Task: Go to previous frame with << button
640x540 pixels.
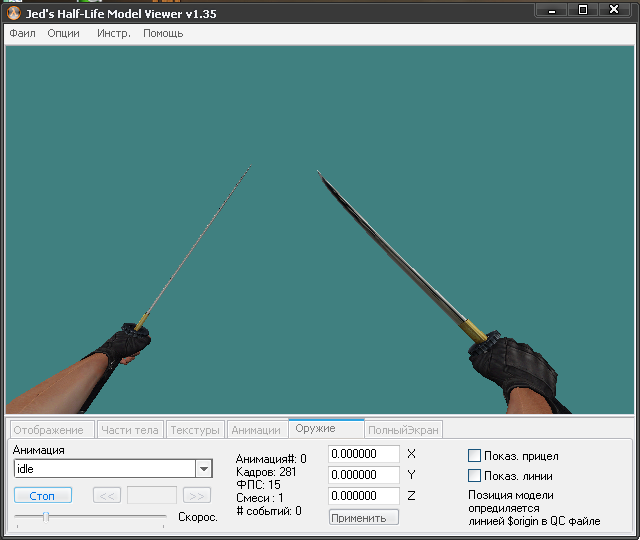Action: [107, 496]
